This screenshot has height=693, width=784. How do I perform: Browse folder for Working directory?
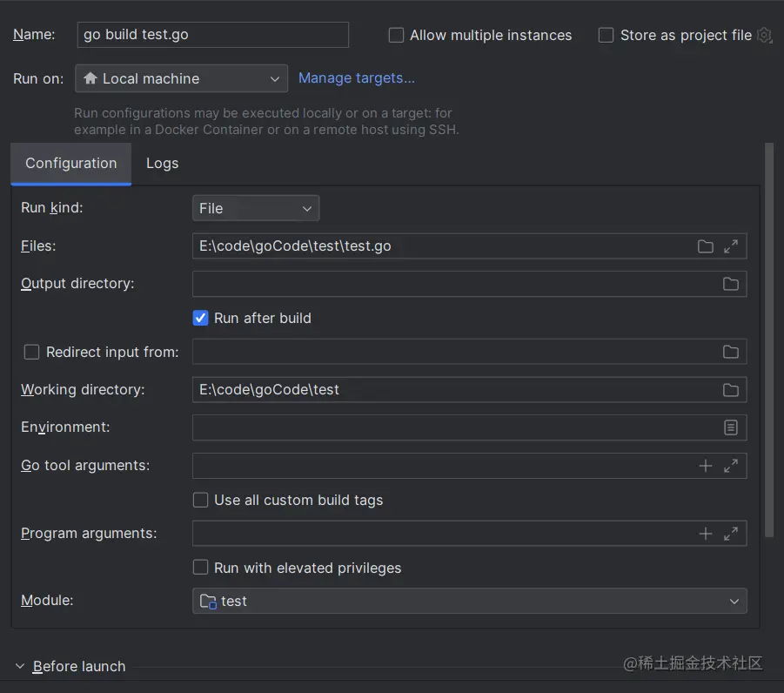point(731,390)
